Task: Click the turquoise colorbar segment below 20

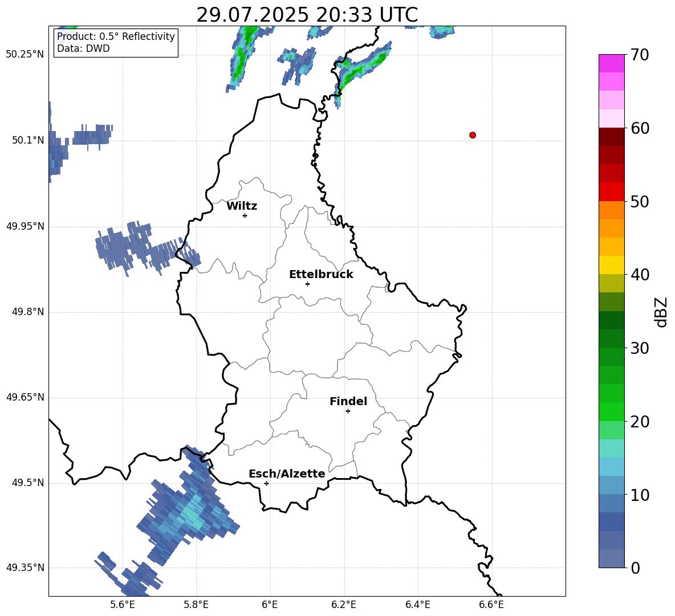Action: pos(611,448)
